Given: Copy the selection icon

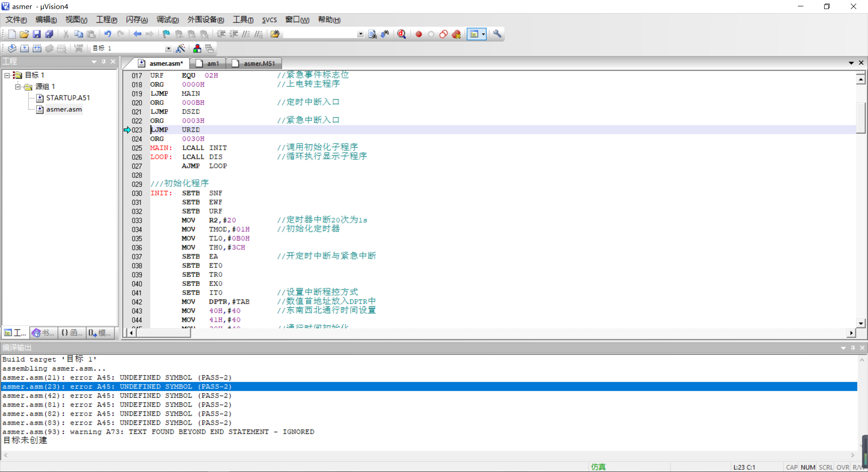Looking at the screenshot, I should [79, 34].
